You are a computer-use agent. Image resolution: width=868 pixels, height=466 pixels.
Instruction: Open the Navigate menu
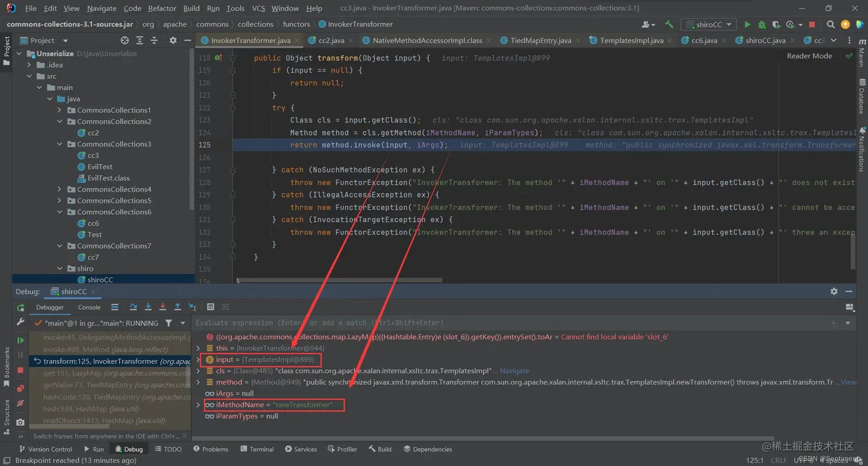(x=102, y=8)
